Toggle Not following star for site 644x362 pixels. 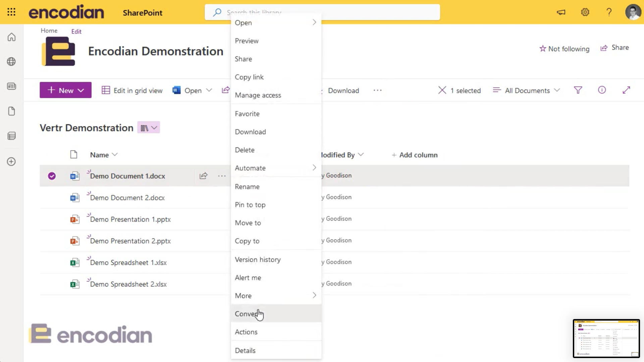[543, 49]
